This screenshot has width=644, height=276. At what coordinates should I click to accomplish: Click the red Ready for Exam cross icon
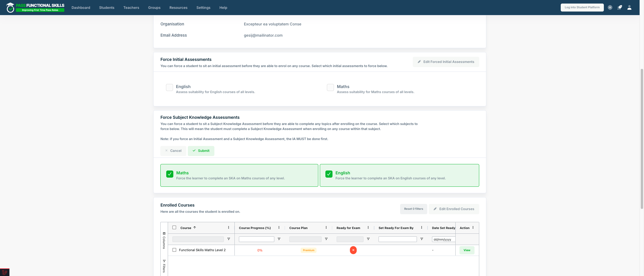pos(353,250)
